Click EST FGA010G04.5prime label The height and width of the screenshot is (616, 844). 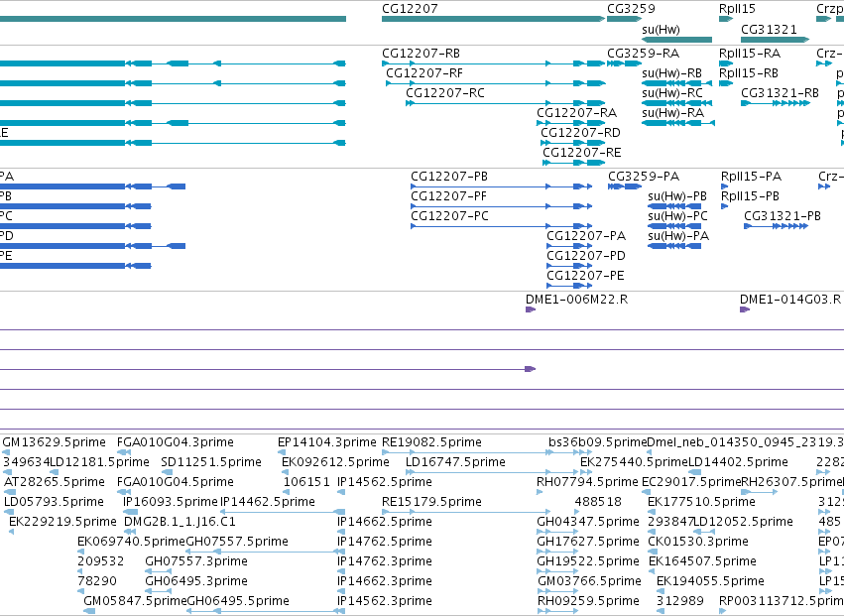click(175, 482)
